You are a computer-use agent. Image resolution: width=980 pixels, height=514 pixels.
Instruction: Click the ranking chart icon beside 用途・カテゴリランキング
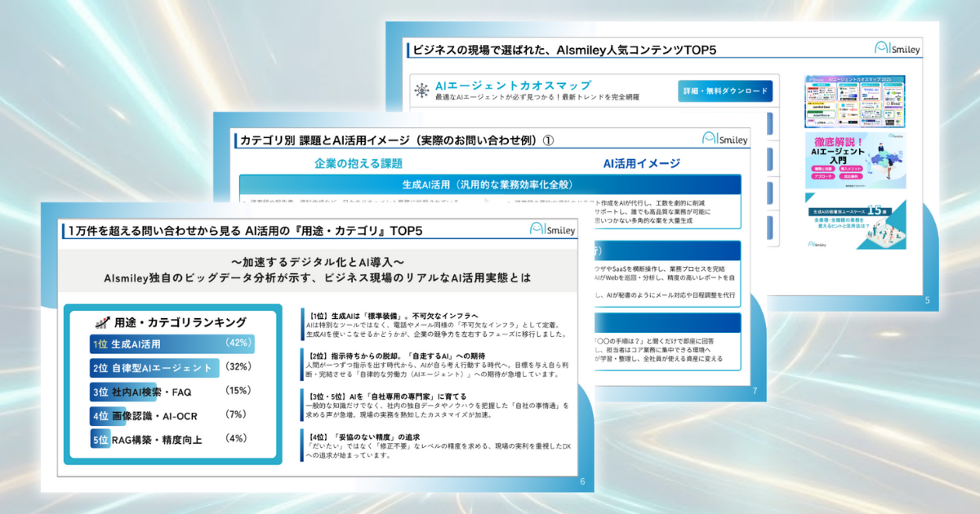point(102,322)
